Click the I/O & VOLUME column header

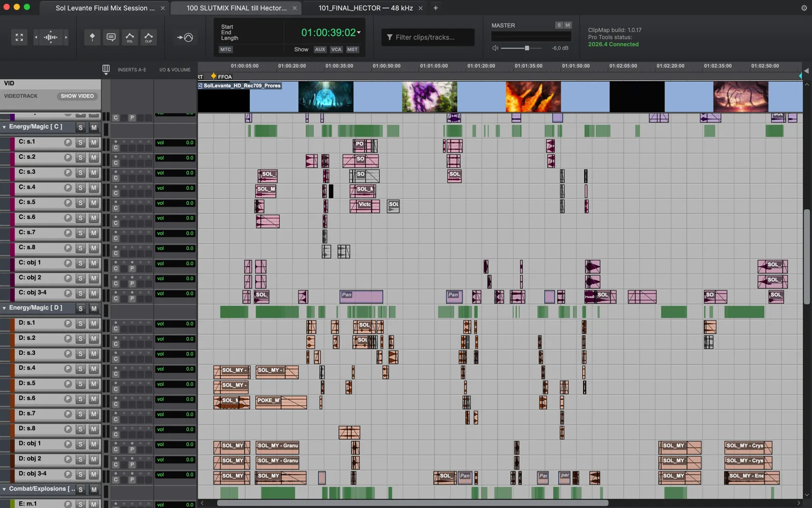point(175,70)
